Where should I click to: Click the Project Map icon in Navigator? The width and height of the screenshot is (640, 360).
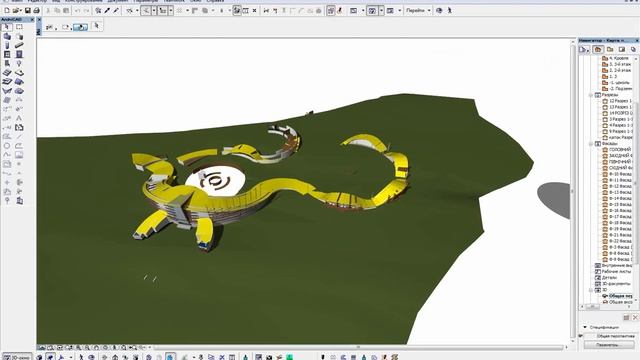click(598, 49)
